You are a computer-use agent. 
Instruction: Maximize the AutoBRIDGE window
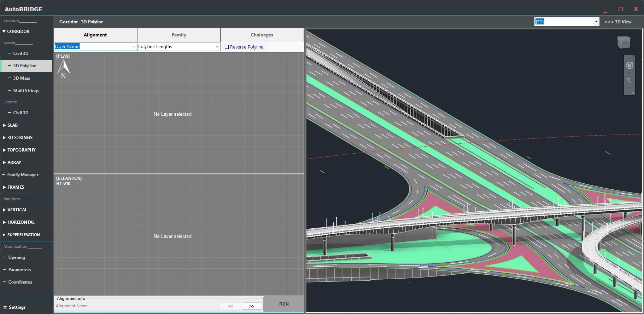620,9
